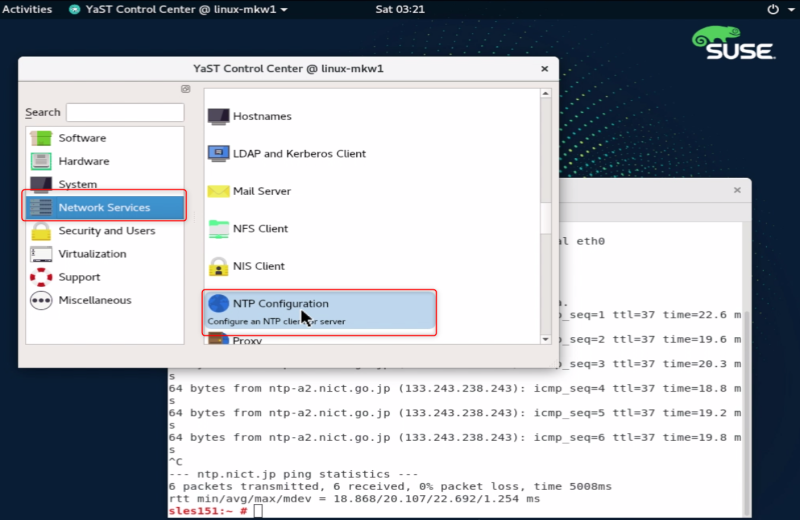Click the Hostnames monitor icon
The width and height of the screenshot is (800, 520).
(x=218, y=116)
